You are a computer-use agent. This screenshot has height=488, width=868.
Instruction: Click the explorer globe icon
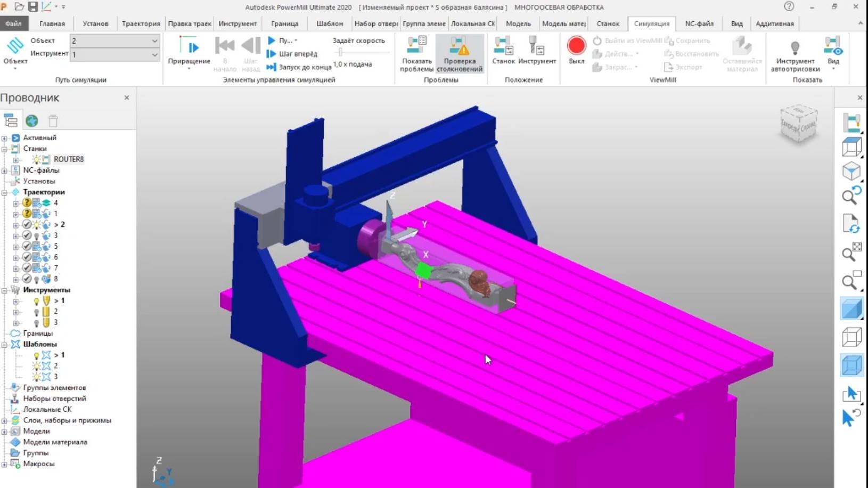click(32, 120)
